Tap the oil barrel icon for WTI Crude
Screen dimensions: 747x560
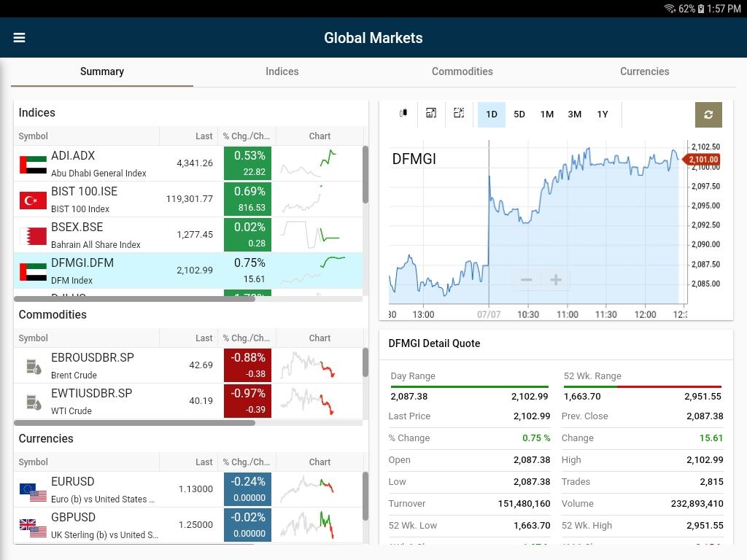click(x=34, y=402)
